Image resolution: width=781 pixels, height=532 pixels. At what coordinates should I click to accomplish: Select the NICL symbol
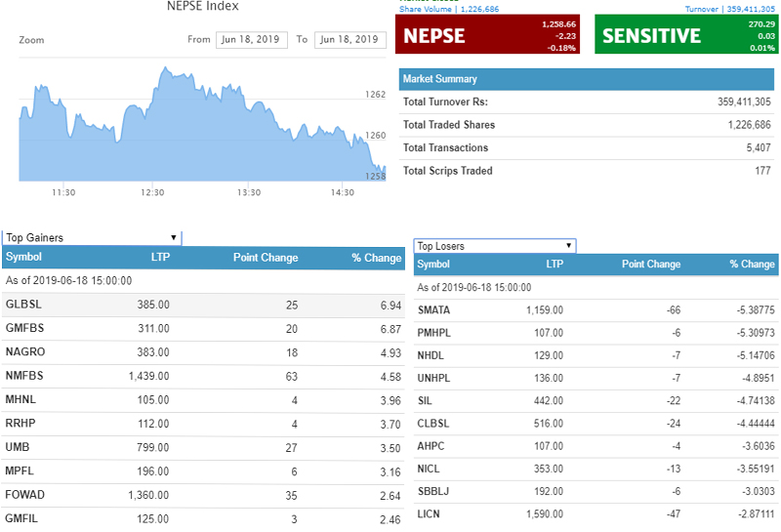click(429, 470)
